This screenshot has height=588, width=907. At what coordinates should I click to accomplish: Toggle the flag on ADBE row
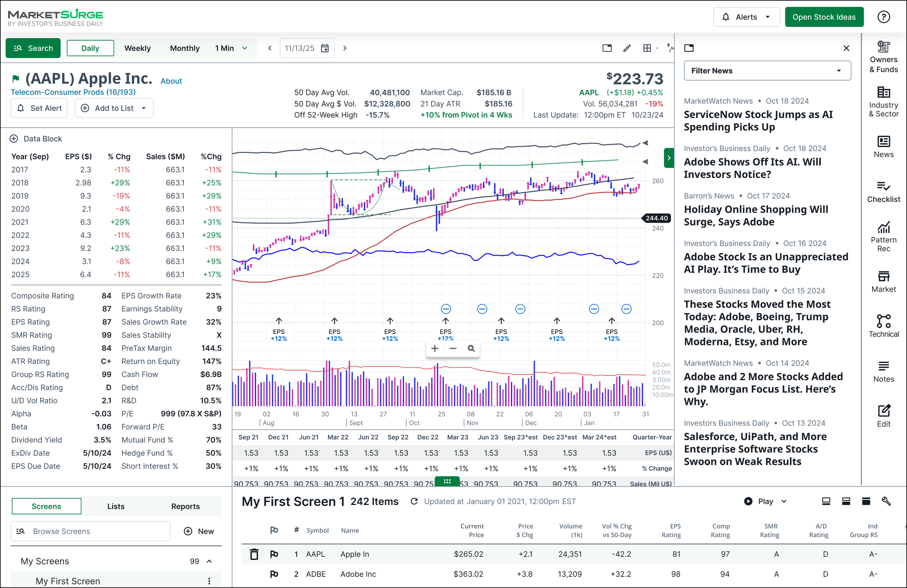click(x=274, y=573)
